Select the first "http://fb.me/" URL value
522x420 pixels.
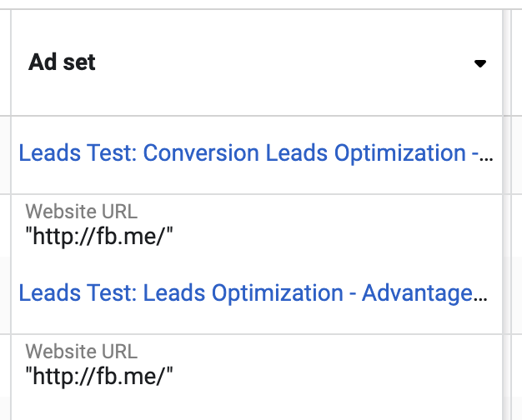pos(99,237)
